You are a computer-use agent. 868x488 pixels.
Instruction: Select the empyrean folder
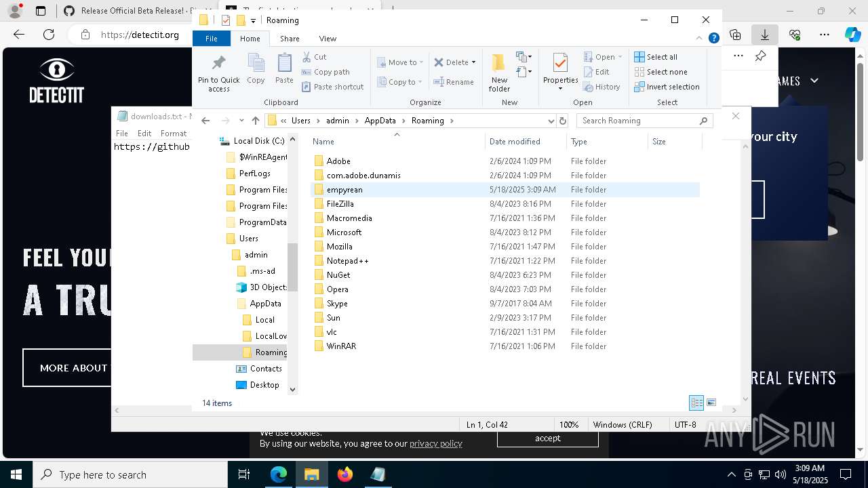click(x=505, y=190)
